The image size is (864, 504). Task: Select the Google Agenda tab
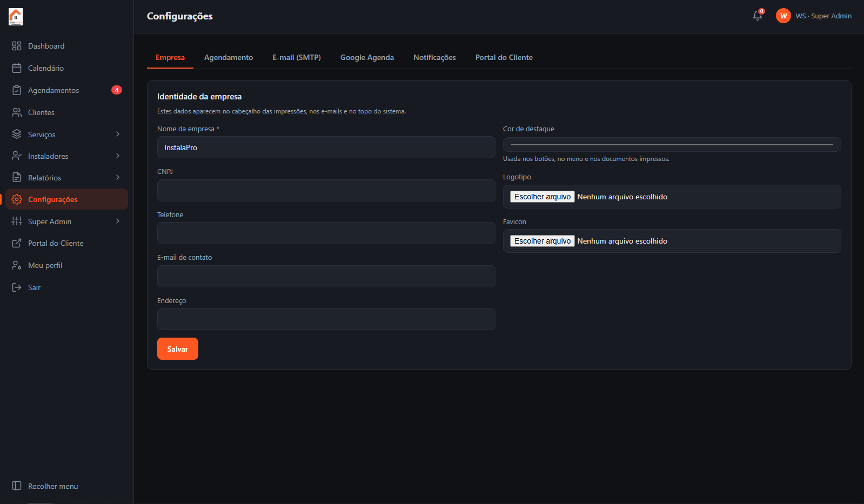click(367, 57)
